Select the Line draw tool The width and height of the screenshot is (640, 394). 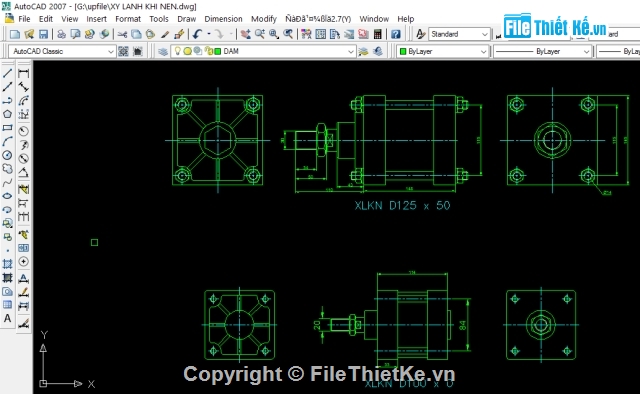pyautogui.click(x=7, y=73)
